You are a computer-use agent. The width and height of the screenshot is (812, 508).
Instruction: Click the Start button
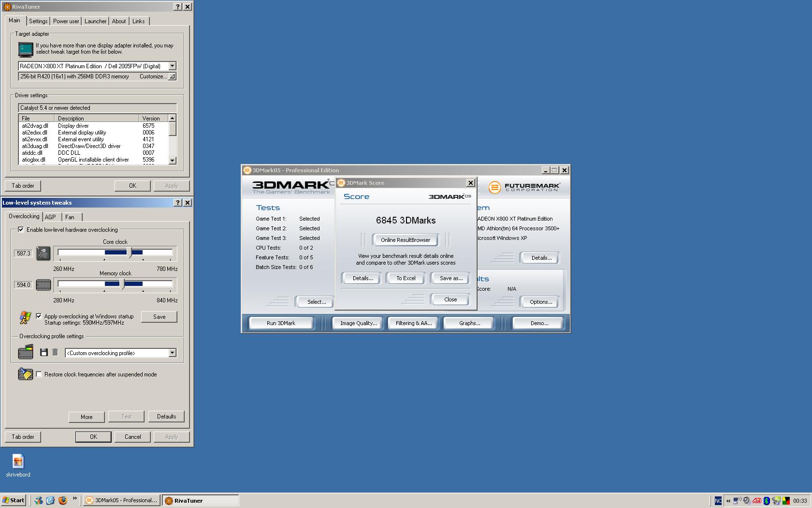[14, 500]
